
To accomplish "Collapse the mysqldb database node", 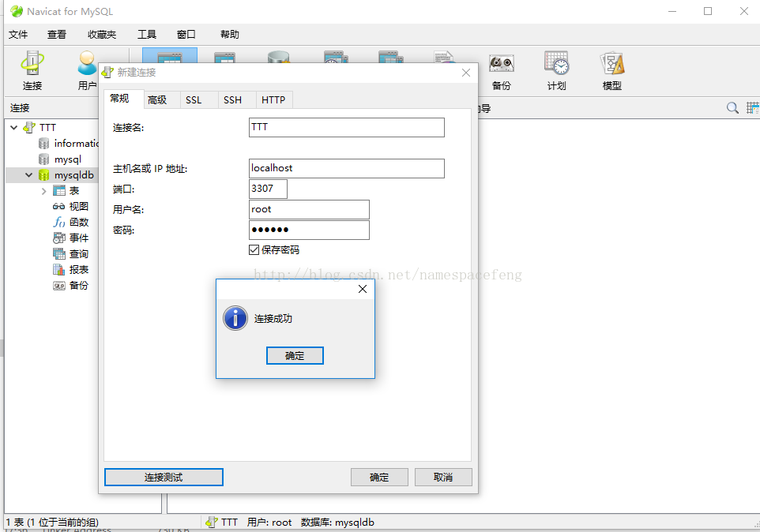I will point(29,174).
